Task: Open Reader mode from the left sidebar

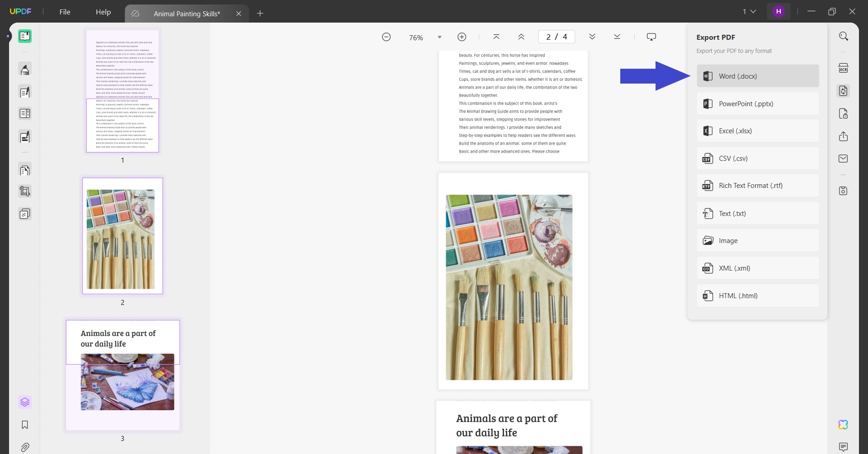Action: pos(25,36)
